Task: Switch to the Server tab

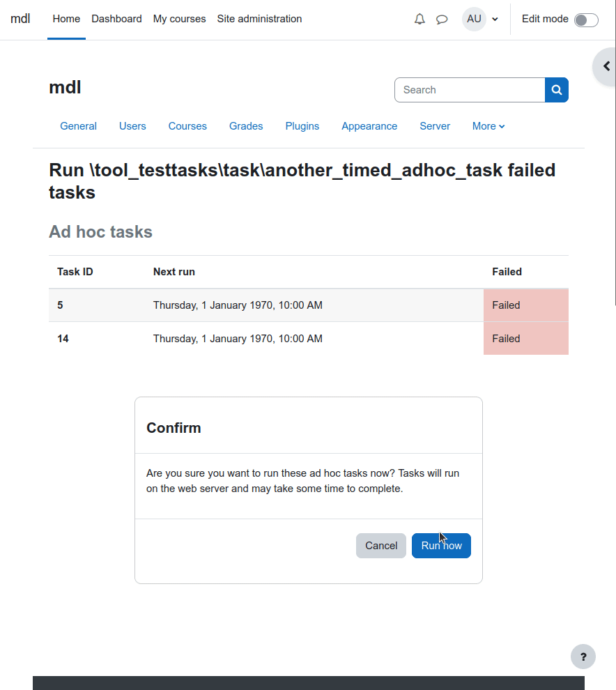Action: (x=435, y=126)
